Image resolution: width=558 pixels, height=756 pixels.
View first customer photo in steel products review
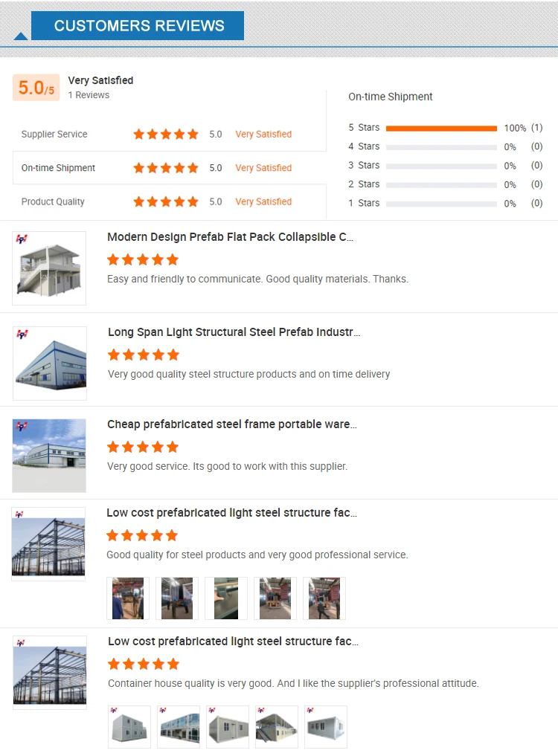click(x=128, y=598)
